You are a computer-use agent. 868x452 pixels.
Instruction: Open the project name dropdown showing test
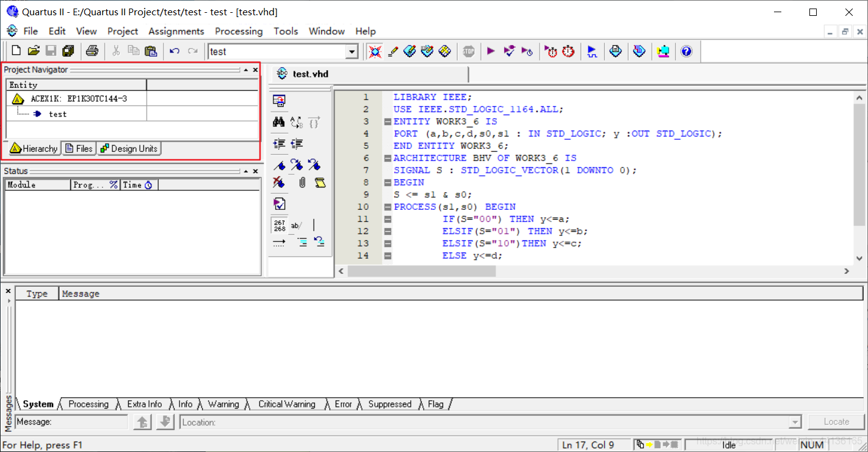[x=352, y=52]
